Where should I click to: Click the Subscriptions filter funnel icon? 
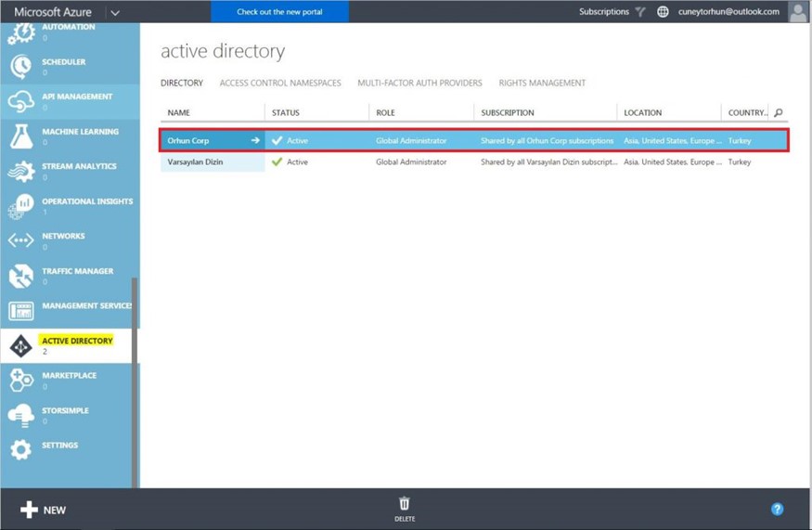pos(640,11)
